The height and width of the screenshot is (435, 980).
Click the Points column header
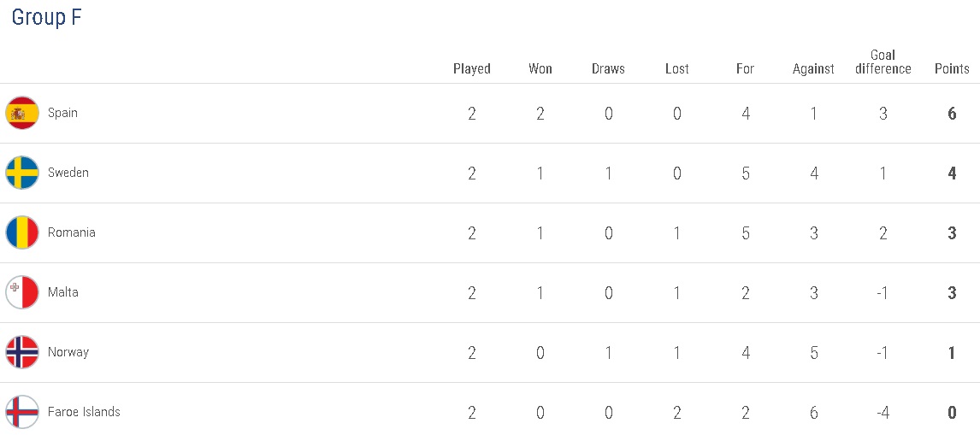[x=952, y=68]
